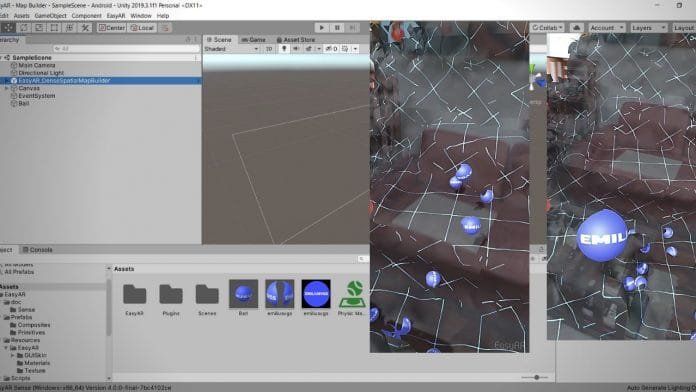Select the emiliusvgs material sphere asset

click(x=280, y=297)
